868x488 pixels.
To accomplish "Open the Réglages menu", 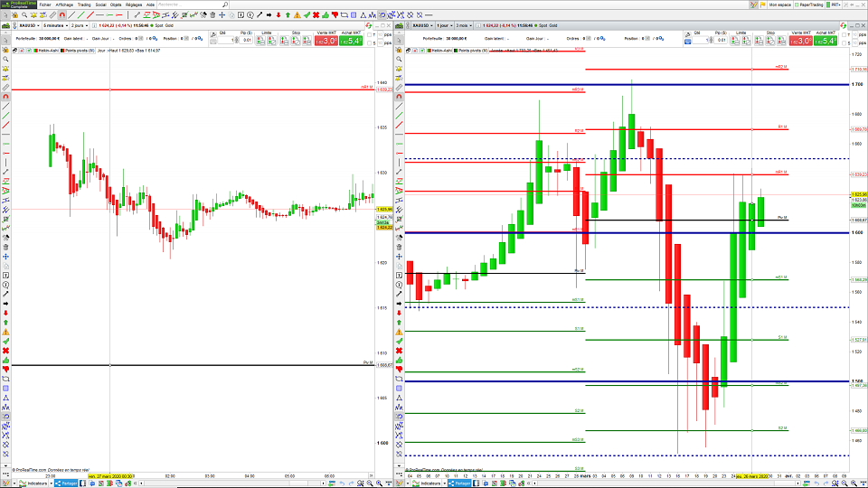I will pyautogui.click(x=134, y=5).
